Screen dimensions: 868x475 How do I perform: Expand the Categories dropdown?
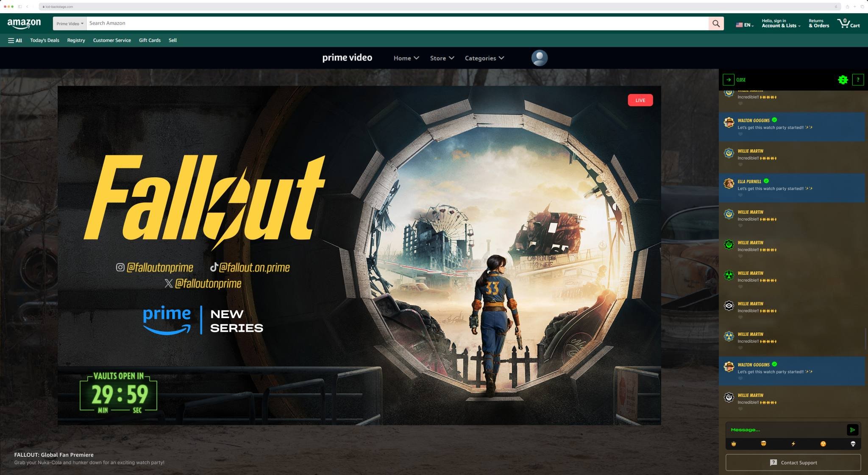point(484,58)
